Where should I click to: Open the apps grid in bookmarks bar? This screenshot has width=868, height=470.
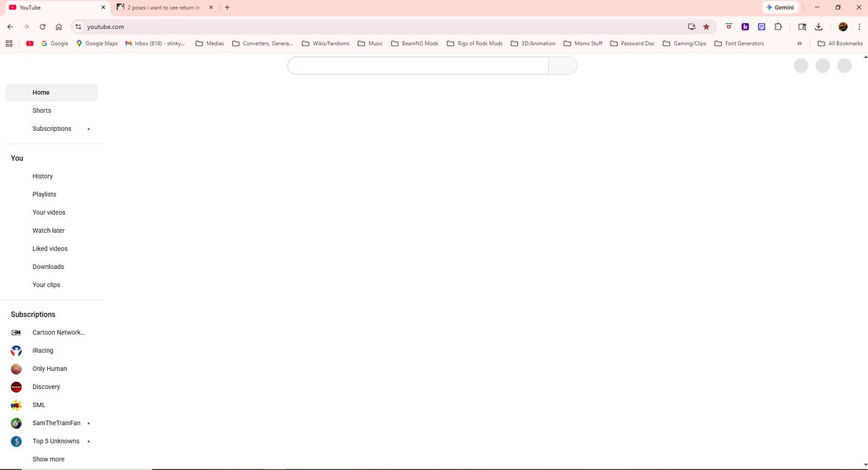point(9,43)
